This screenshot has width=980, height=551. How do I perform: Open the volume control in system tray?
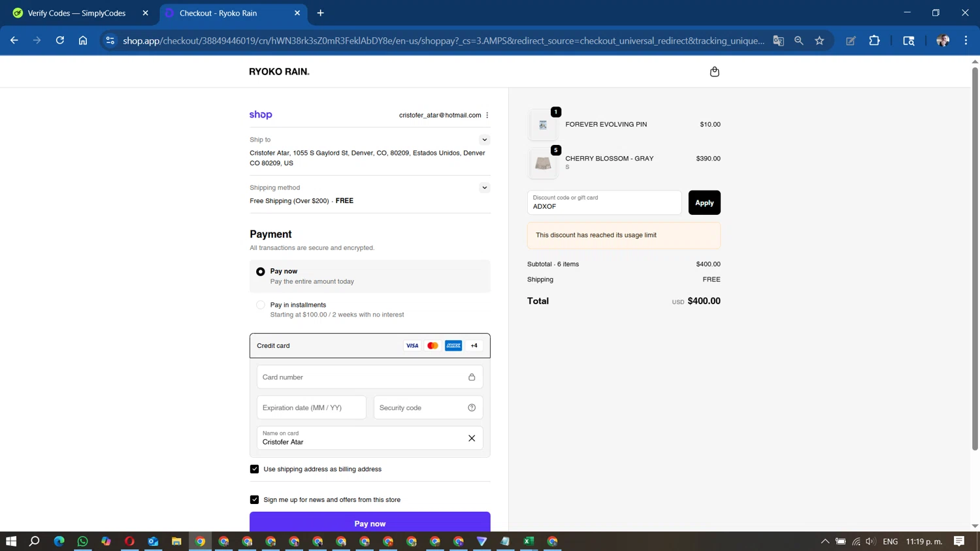pyautogui.click(x=870, y=541)
